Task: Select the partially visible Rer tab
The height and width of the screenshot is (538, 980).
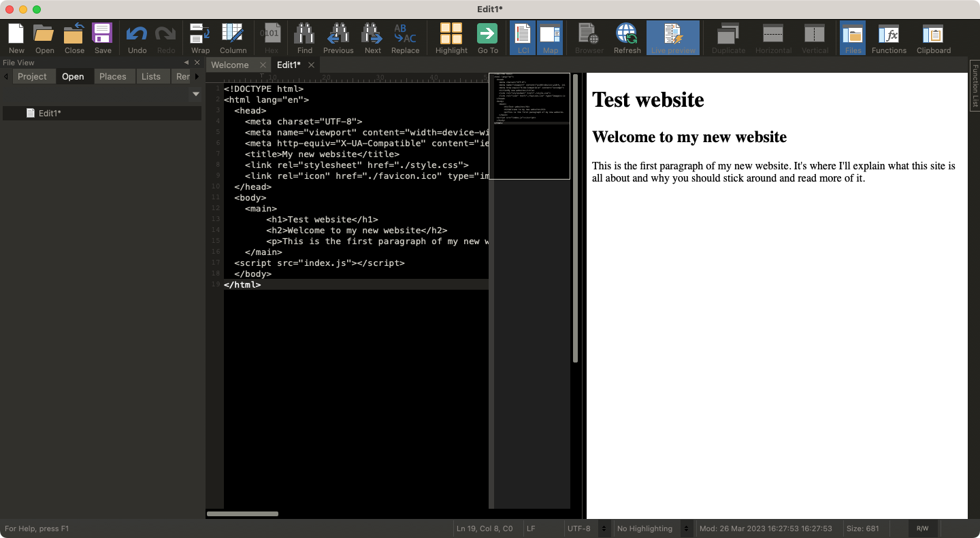Action: pos(182,77)
